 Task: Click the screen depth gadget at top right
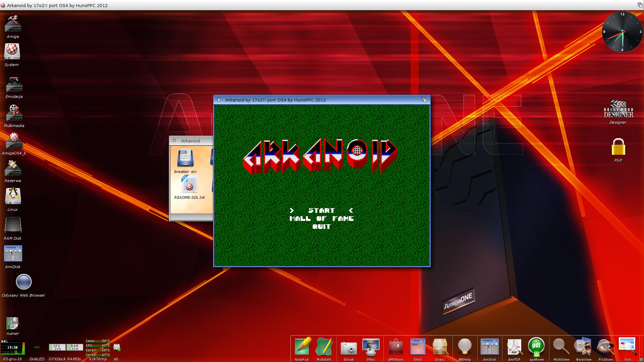click(640, 5)
